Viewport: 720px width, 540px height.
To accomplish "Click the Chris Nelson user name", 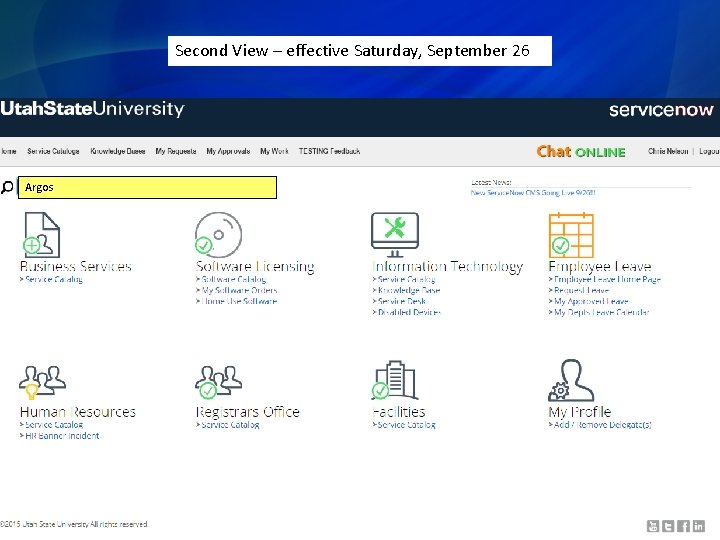I will 668,151.
